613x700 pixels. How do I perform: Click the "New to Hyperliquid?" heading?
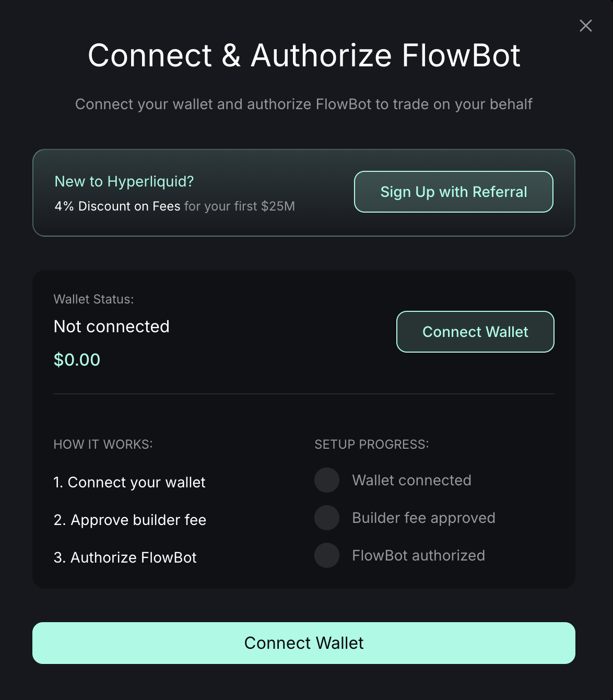click(x=124, y=181)
